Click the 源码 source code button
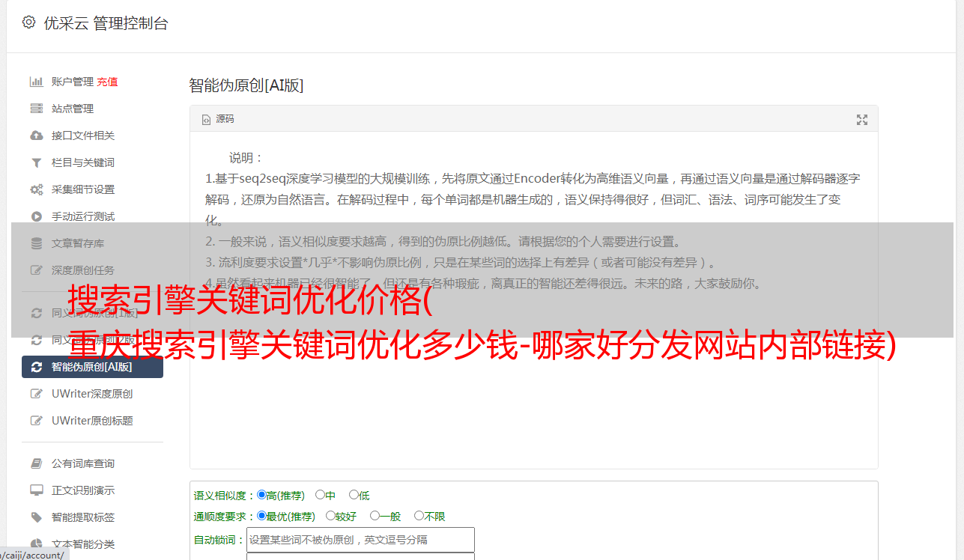 pos(218,119)
